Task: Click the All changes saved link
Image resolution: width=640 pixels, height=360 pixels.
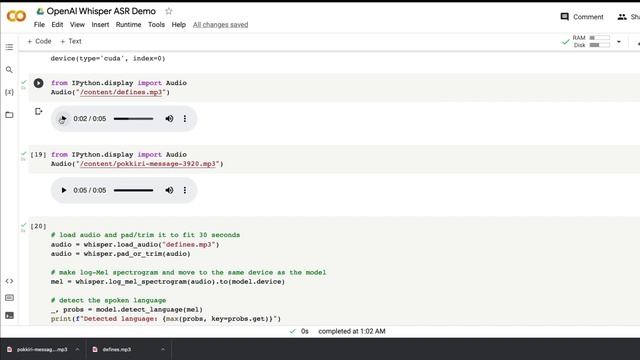Action: tap(220, 25)
